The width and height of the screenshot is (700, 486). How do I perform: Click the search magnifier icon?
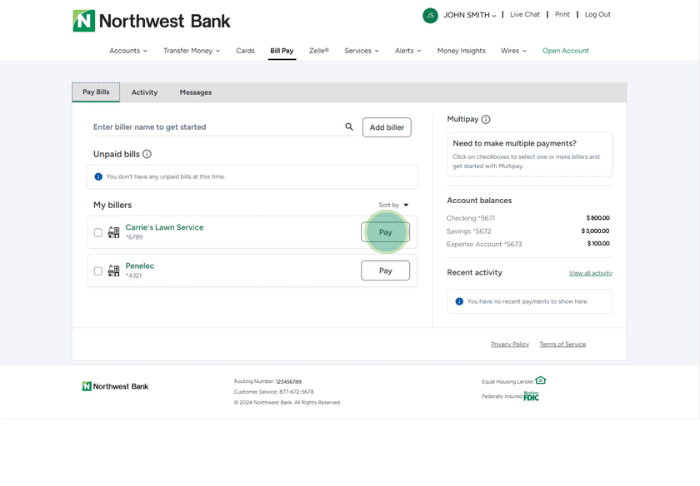tap(349, 127)
